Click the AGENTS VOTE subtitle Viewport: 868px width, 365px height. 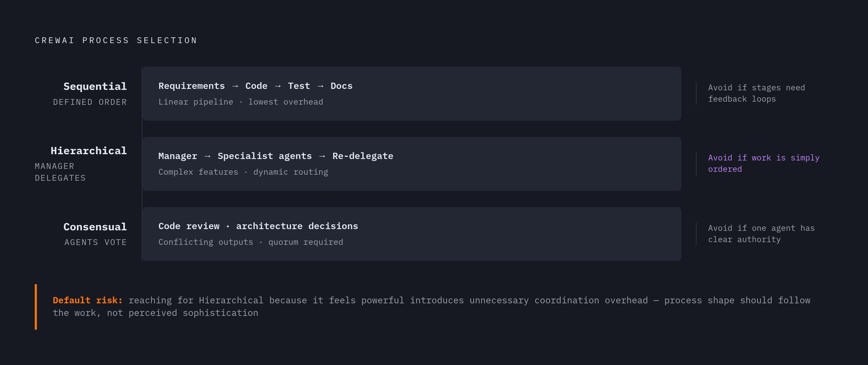pyautogui.click(x=96, y=242)
